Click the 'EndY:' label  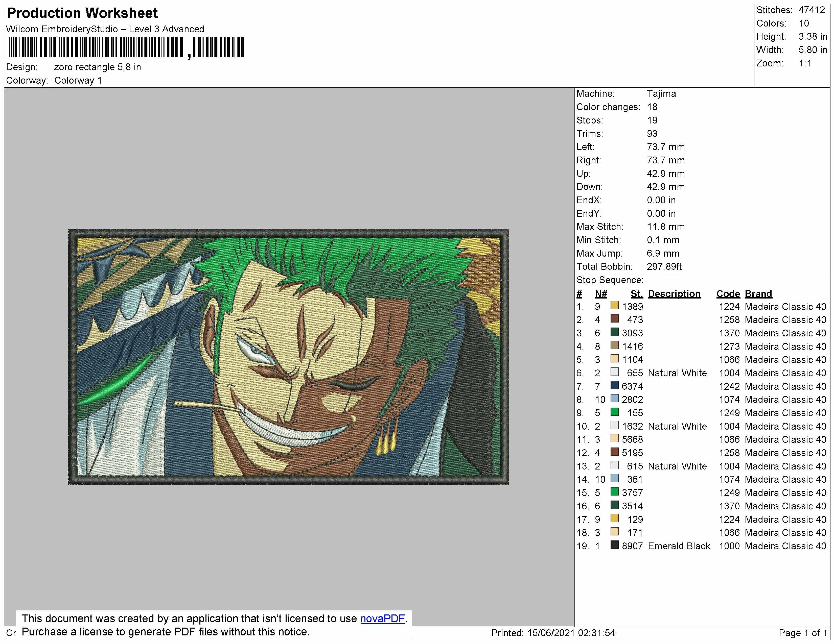[x=589, y=214]
